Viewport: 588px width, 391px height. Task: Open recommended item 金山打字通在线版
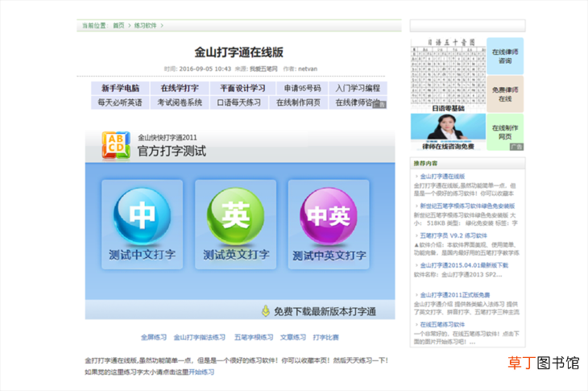[442, 176]
